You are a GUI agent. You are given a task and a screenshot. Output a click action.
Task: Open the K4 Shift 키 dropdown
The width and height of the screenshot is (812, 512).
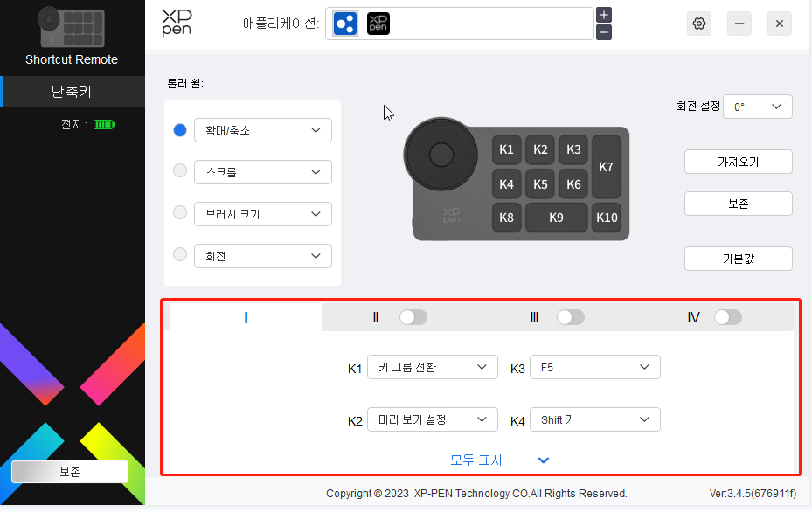(594, 420)
